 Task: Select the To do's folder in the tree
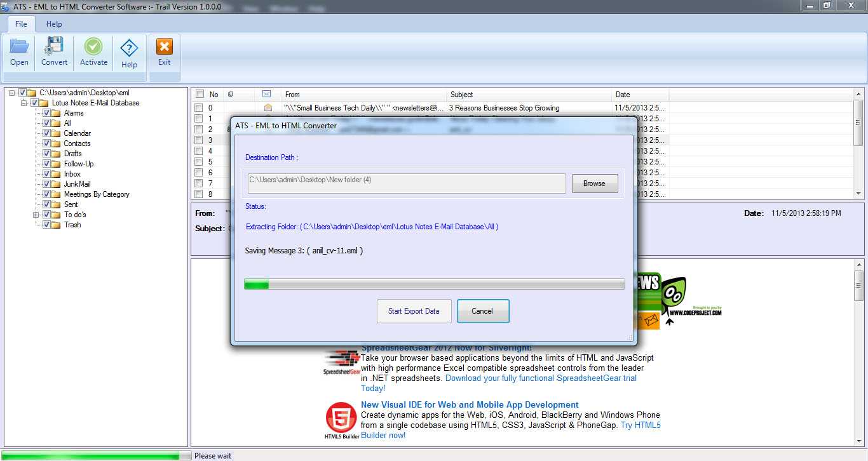pos(75,215)
